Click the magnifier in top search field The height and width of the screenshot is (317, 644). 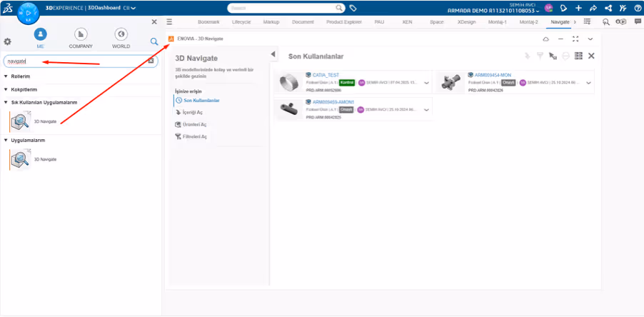[x=339, y=8]
